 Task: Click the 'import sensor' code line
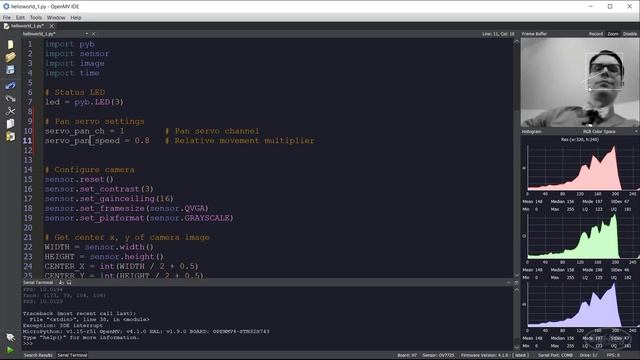(77, 53)
